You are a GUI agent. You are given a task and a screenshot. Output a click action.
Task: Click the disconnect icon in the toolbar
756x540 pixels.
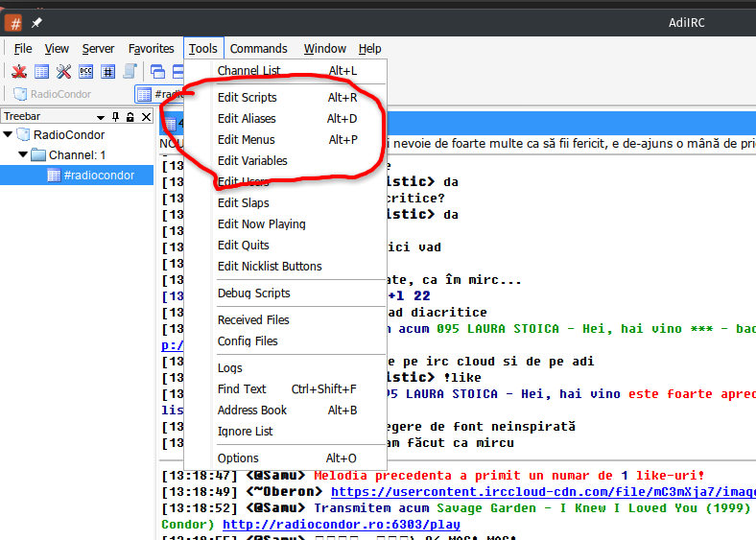point(19,71)
